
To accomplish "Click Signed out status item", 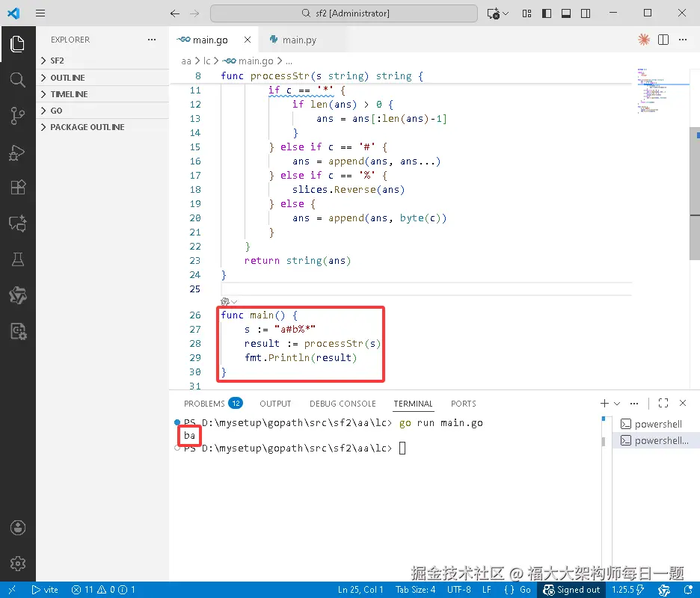I will click(x=571, y=590).
